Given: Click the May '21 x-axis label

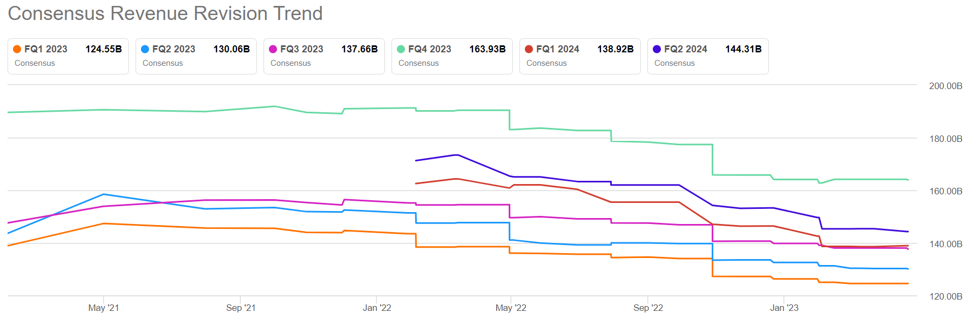Looking at the screenshot, I should coord(104,308).
